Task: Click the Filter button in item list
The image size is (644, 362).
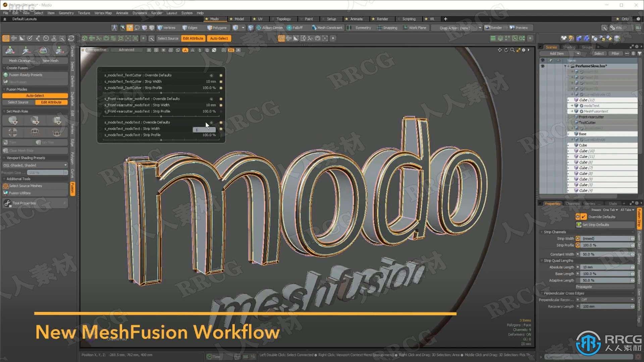Action: [x=615, y=53]
